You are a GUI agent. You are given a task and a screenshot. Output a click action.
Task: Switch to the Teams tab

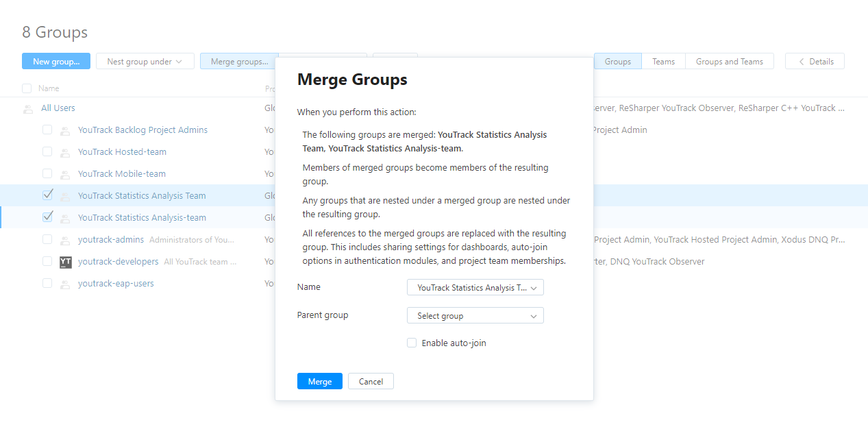pos(663,62)
